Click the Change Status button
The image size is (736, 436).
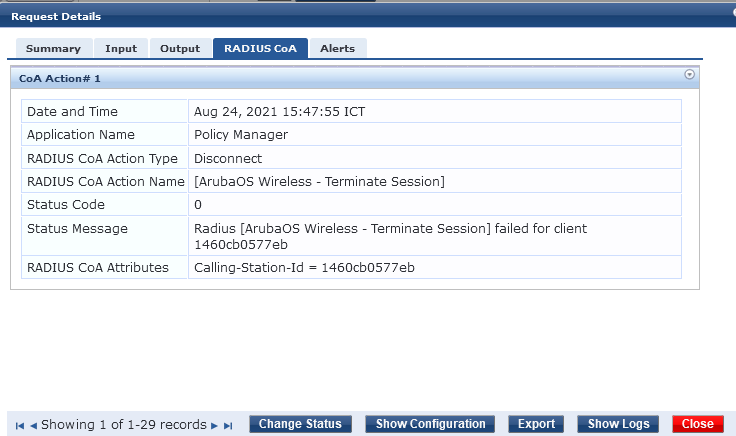(x=300, y=424)
